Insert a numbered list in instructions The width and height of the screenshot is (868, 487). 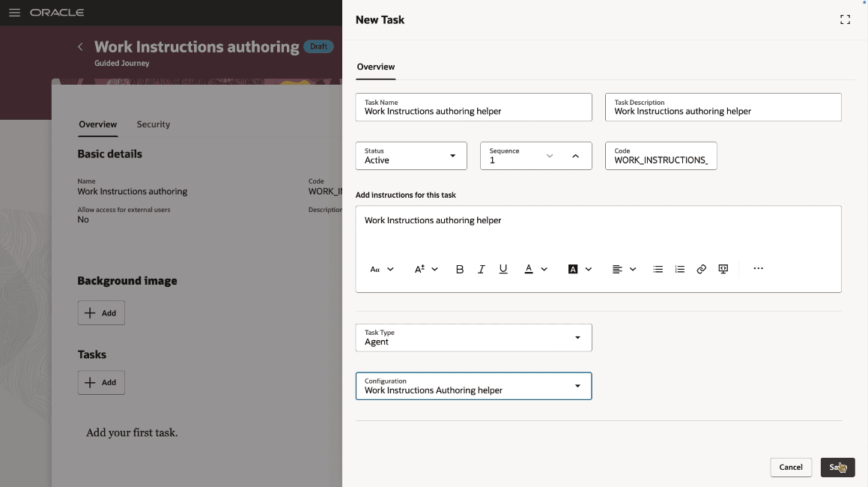click(x=680, y=269)
